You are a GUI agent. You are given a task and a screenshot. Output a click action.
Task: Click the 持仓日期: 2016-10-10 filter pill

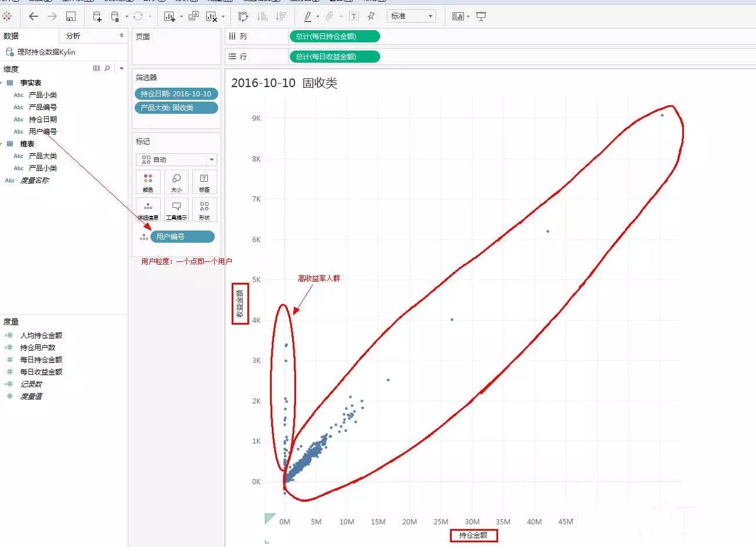click(x=177, y=94)
